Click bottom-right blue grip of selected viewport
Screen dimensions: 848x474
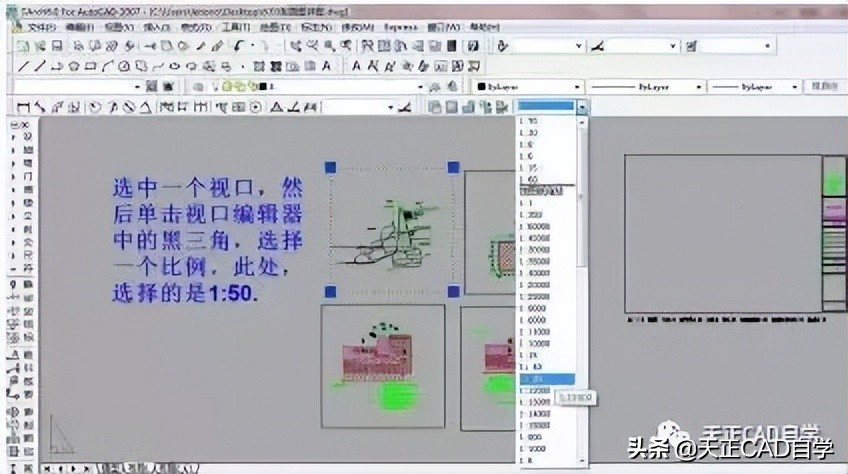click(454, 292)
